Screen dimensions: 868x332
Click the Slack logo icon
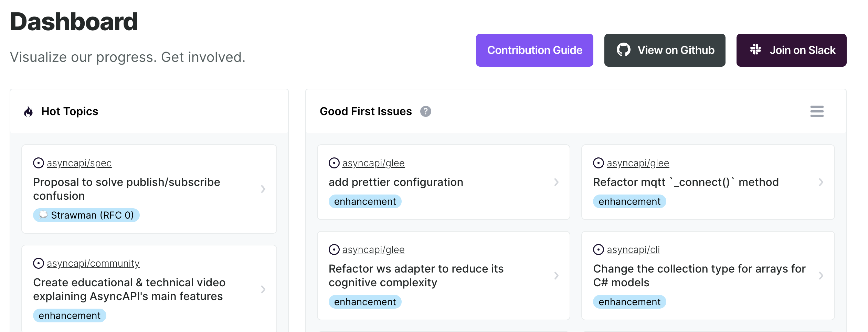[755, 50]
